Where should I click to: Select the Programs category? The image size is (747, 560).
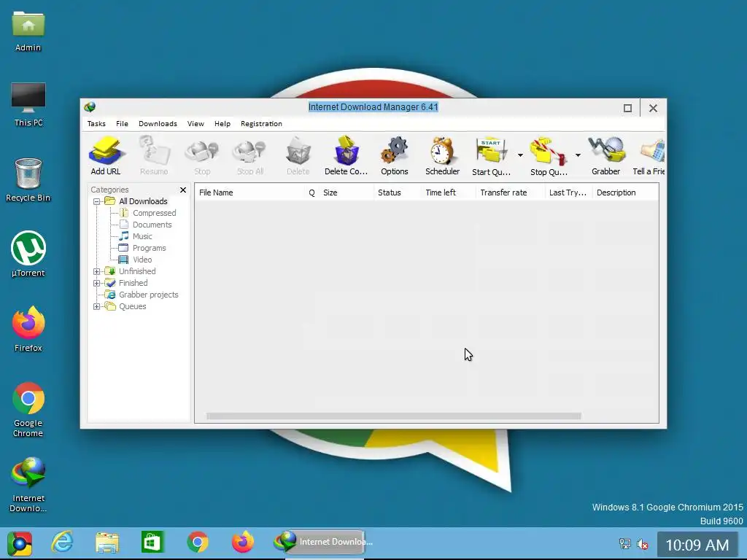(x=149, y=248)
